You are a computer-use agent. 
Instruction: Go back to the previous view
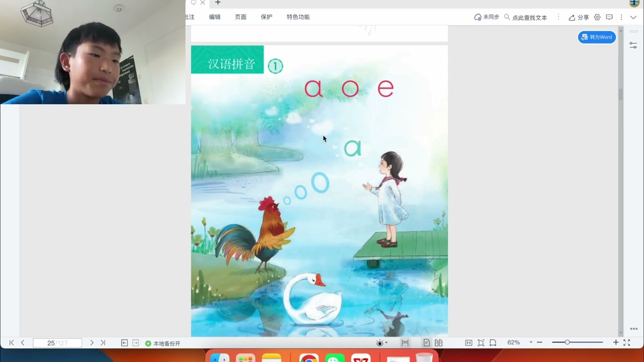(124, 343)
